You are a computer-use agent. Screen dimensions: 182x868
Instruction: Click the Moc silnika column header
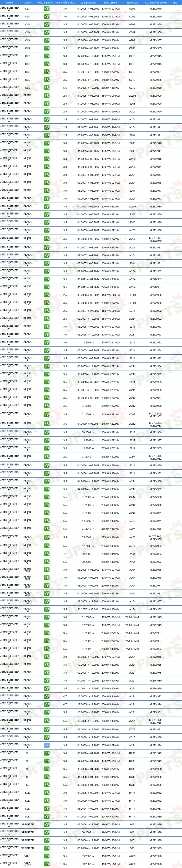110,2
